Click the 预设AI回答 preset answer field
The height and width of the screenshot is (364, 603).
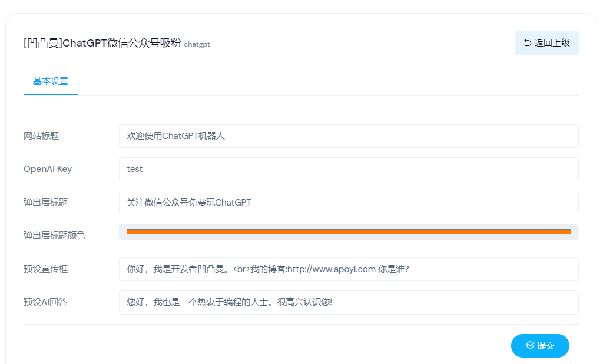(347, 302)
